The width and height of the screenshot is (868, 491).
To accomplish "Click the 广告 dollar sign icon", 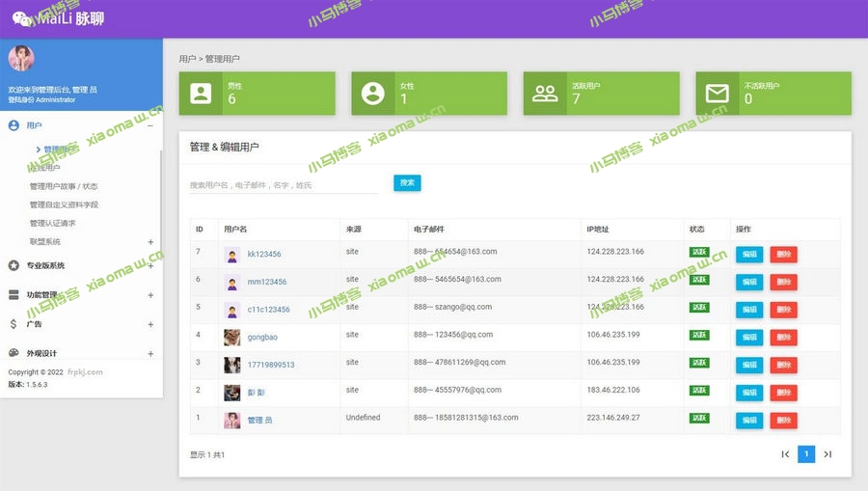I will tap(14, 324).
